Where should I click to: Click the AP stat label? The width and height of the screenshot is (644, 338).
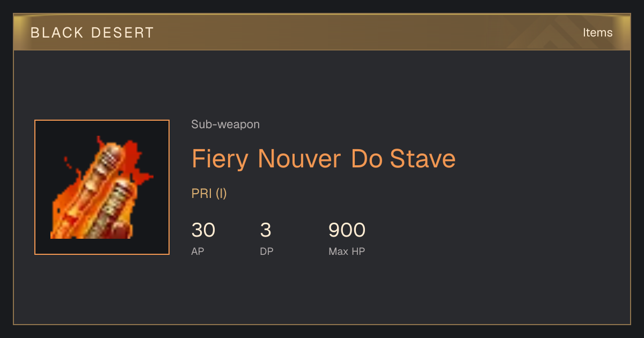pos(198,251)
